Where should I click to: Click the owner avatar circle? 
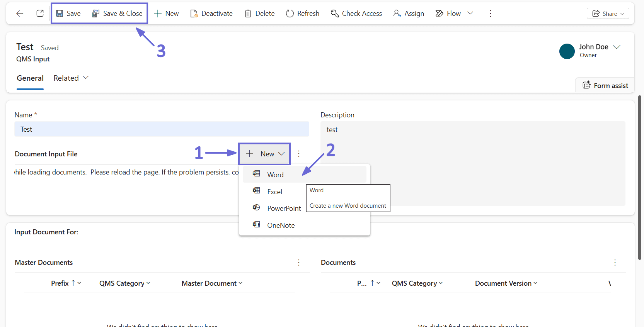coord(567,51)
